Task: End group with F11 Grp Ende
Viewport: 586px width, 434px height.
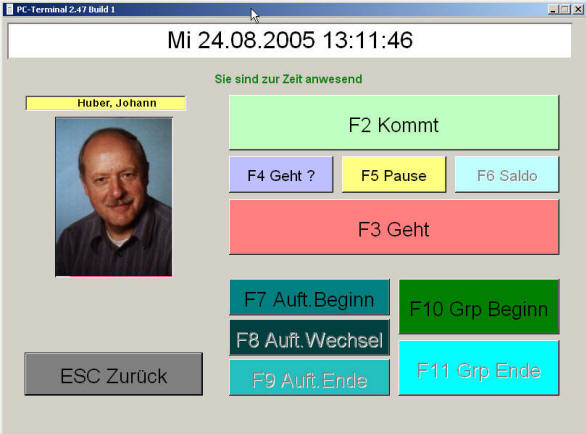Action: [479, 368]
